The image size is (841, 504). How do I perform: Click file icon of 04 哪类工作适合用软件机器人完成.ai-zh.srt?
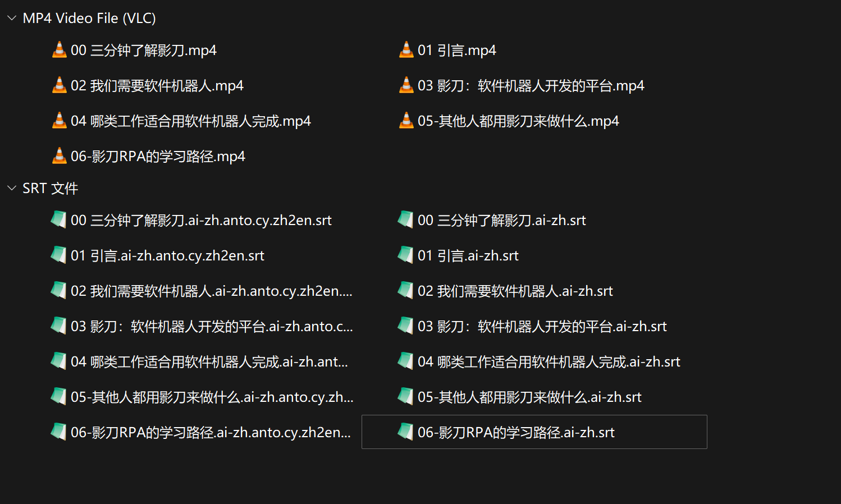[x=405, y=361]
